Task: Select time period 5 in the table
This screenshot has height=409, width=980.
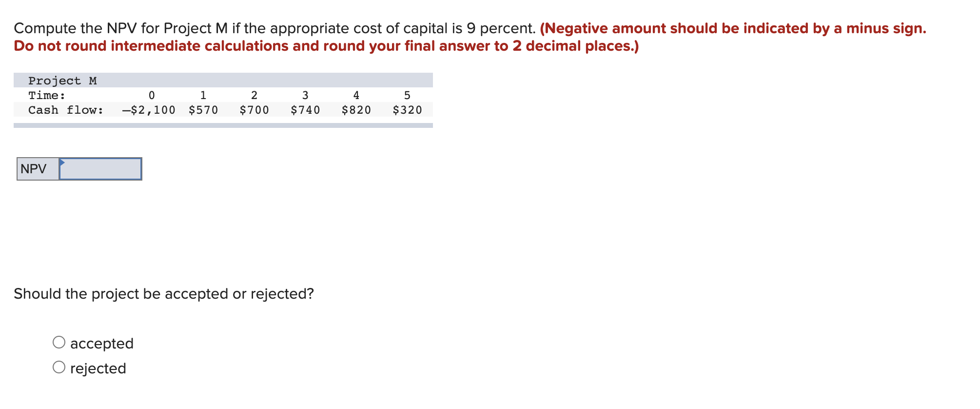Action: pos(406,95)
